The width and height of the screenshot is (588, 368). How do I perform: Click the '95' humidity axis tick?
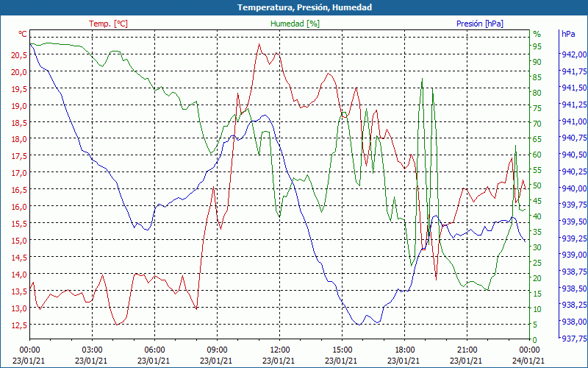point(537,46)
